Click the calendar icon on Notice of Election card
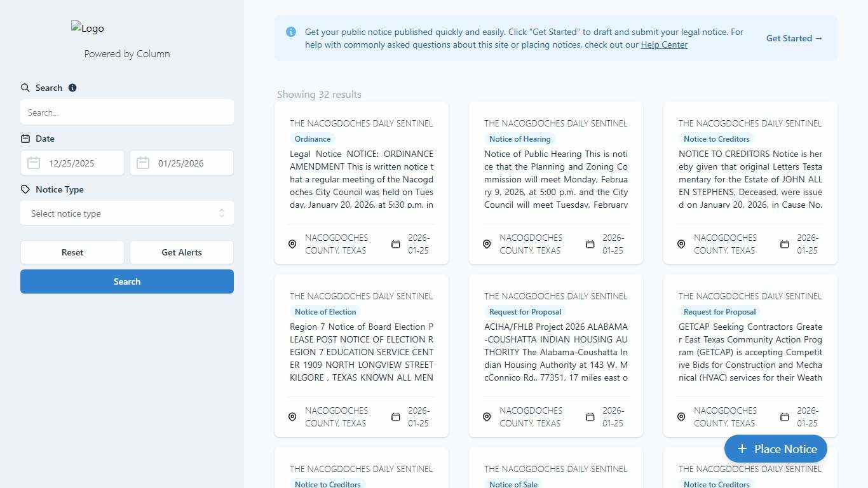 (x=395, y=417)
